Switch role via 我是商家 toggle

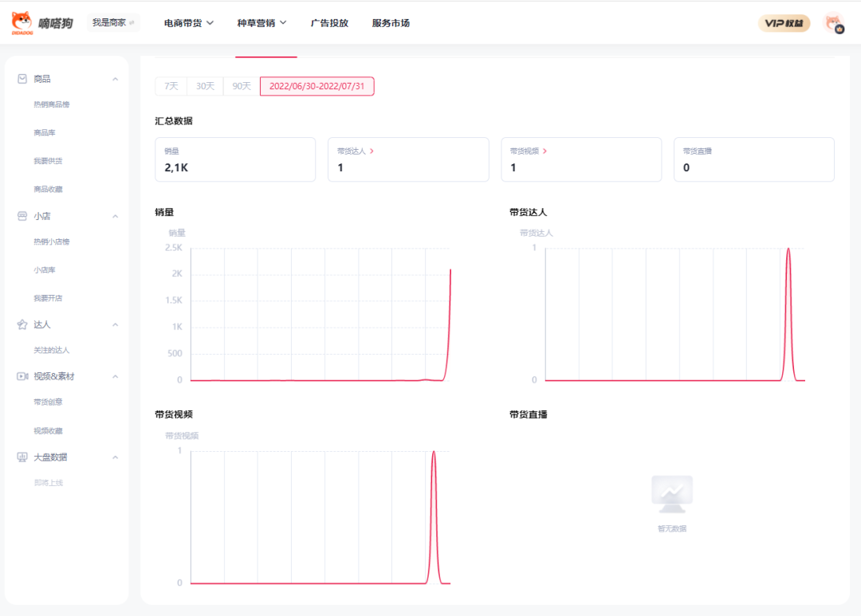(113, 22)
